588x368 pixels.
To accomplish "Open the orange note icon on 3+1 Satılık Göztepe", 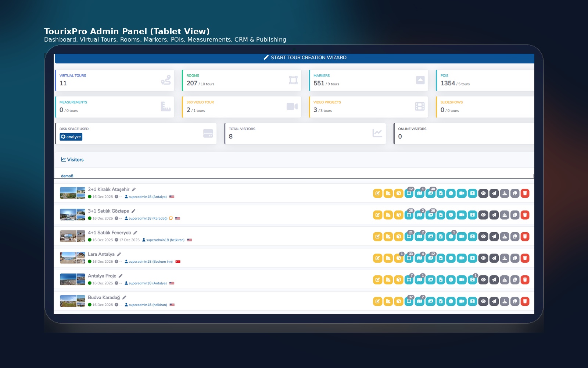I will click(x=171, y=218).
